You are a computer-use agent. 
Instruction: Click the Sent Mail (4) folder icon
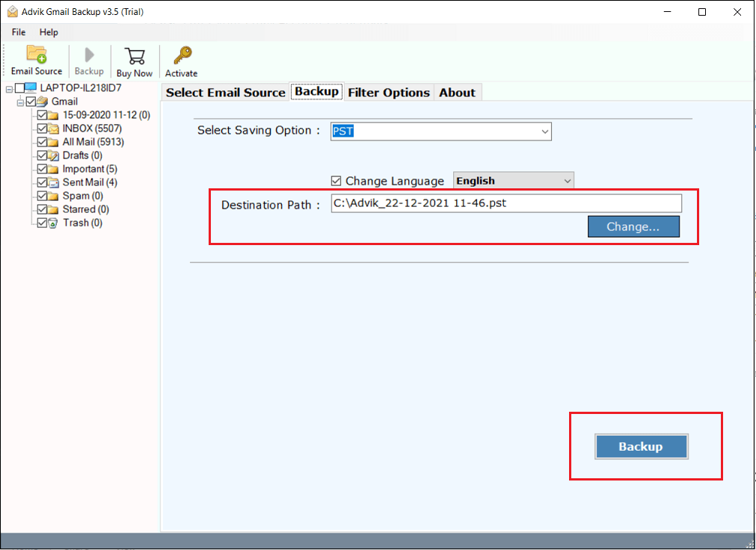[54, 182]
